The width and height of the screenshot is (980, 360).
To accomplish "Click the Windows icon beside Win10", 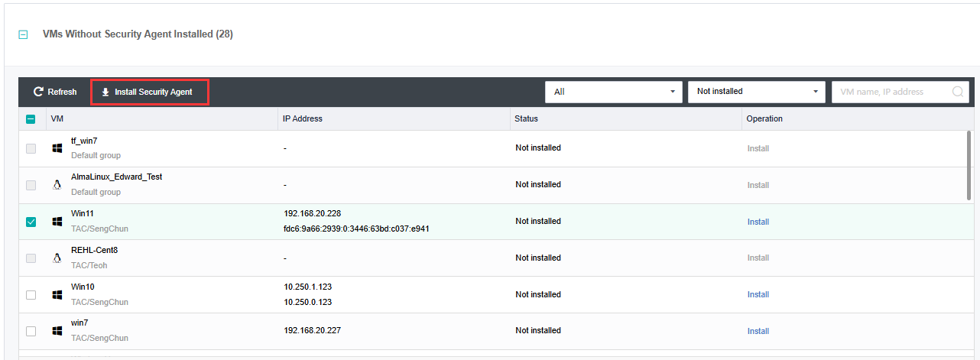I will pos(57,294).
